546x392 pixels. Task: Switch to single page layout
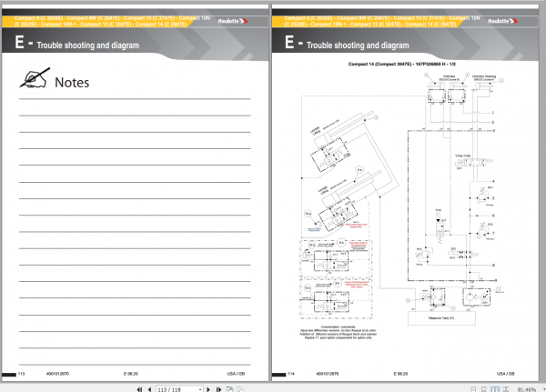(x=473, y=389)
